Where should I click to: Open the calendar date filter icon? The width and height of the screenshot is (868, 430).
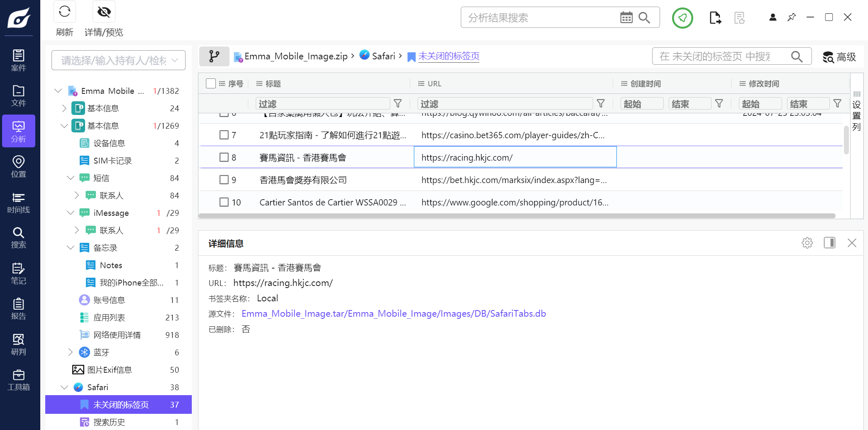point(626,17)
